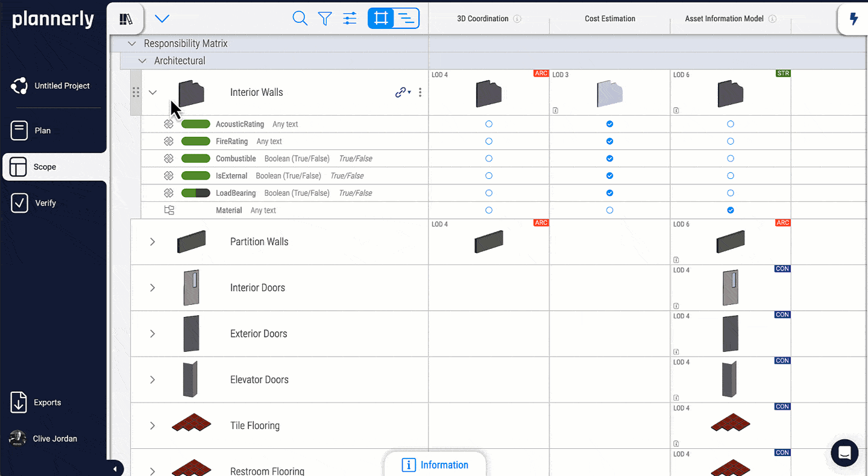Open the settings sliders icon
This screenshot has width=868, height=476.
[x=350, y=18]
